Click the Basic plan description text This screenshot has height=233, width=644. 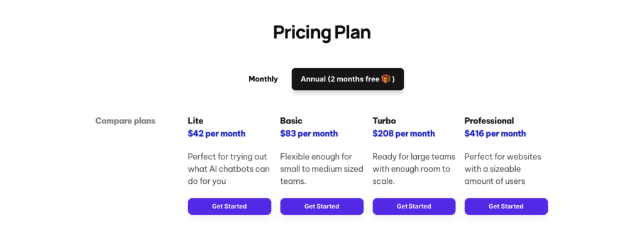click(321, 169)
